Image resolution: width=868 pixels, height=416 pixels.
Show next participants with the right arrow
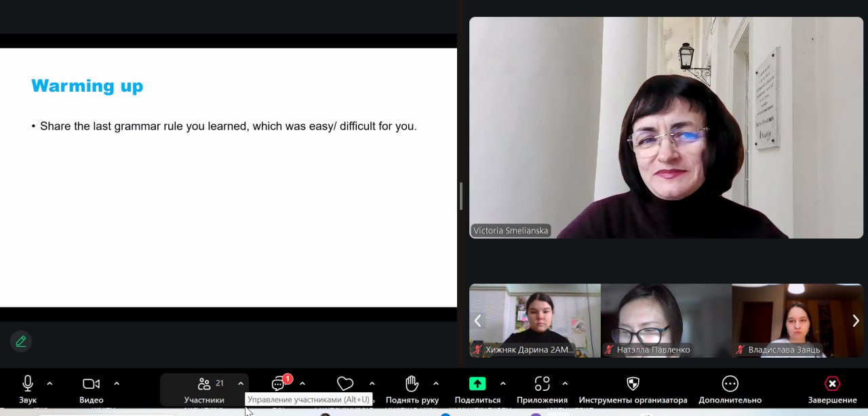[855, 320]
